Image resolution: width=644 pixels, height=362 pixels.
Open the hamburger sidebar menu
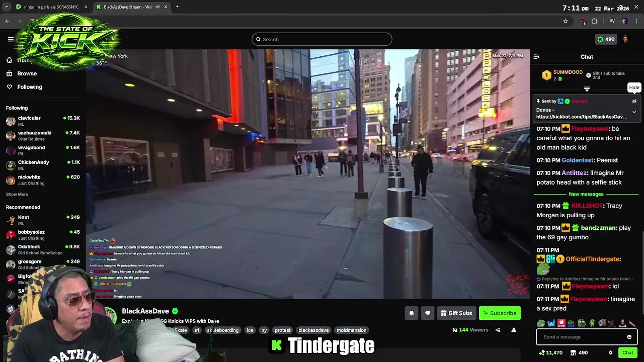pos(11,39)
